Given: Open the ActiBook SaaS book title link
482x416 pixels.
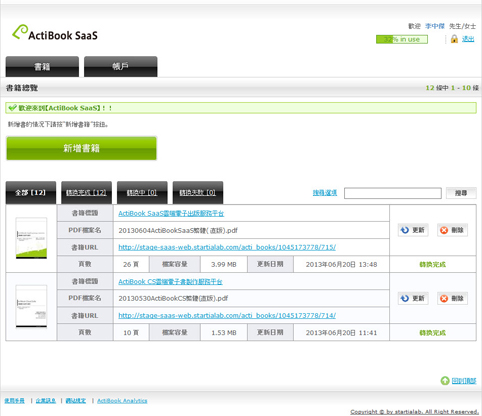Looking at the screenshot, I should coord(171,213).
